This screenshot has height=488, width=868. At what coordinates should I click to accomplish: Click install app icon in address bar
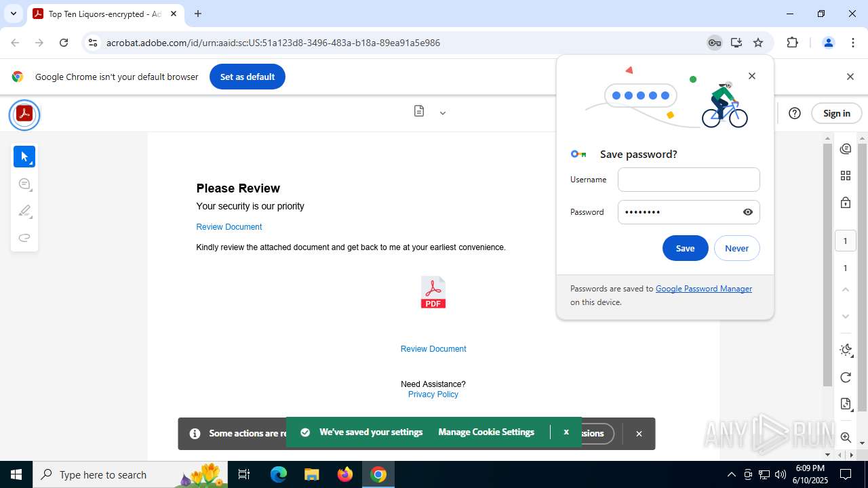[x=736, y=43]
